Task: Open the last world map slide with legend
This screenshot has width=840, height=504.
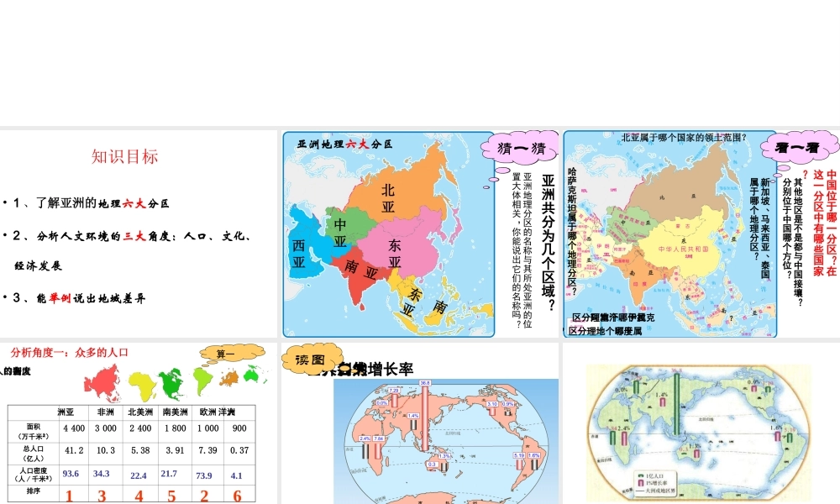Action: click(x=701, y=423)
